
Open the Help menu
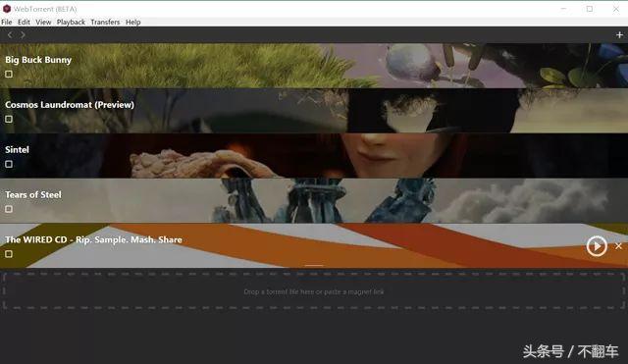tap(133, 22)
